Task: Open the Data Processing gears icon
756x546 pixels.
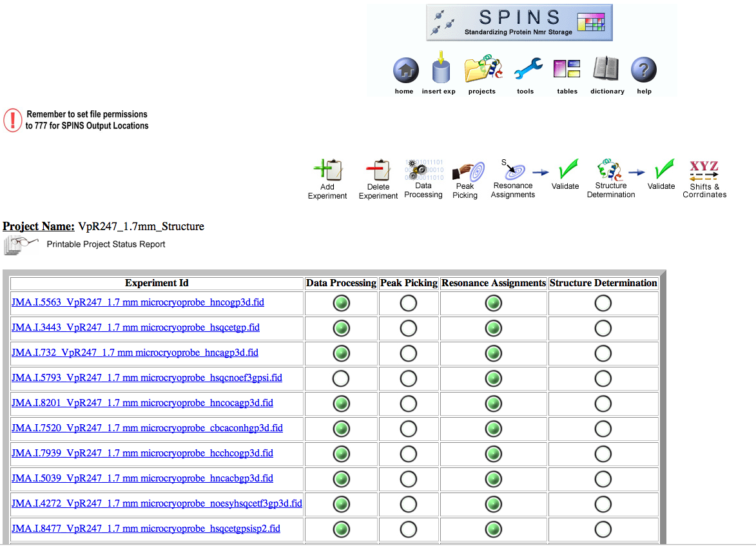Action: (423, 170)
